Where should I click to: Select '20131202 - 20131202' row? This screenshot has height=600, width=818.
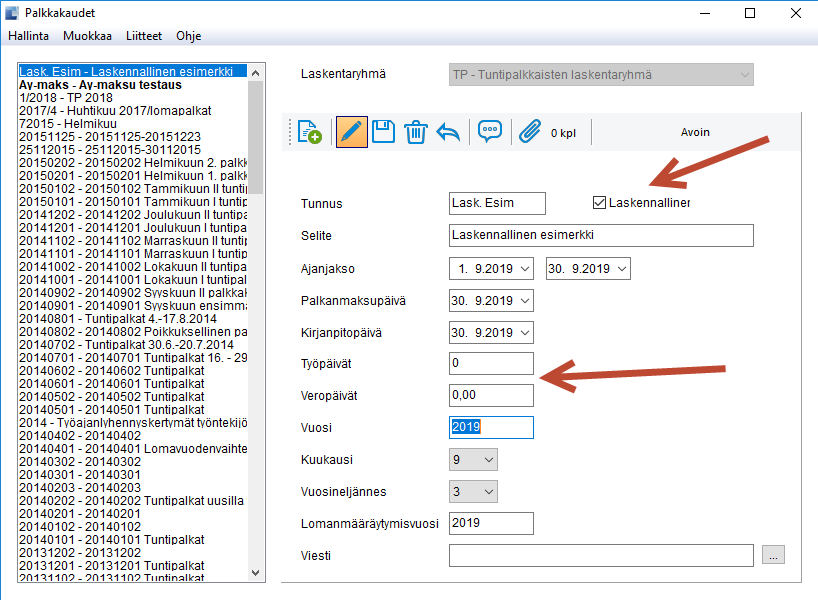133,553
